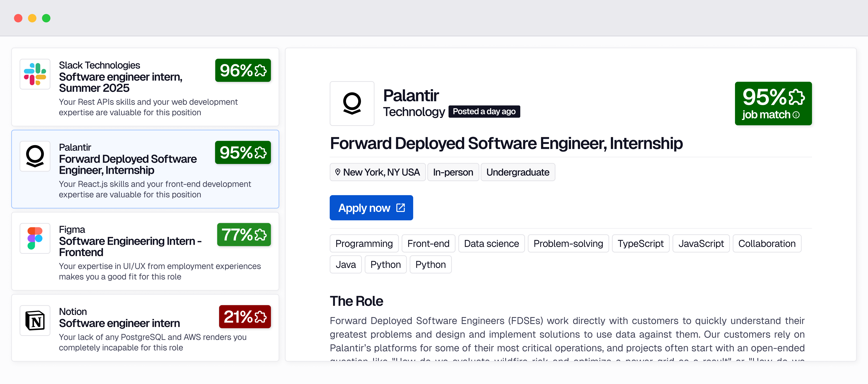This screenshot has height=384, width=868.
Task: Click the Figma logo in the job list
Action: tap(35, 238)
